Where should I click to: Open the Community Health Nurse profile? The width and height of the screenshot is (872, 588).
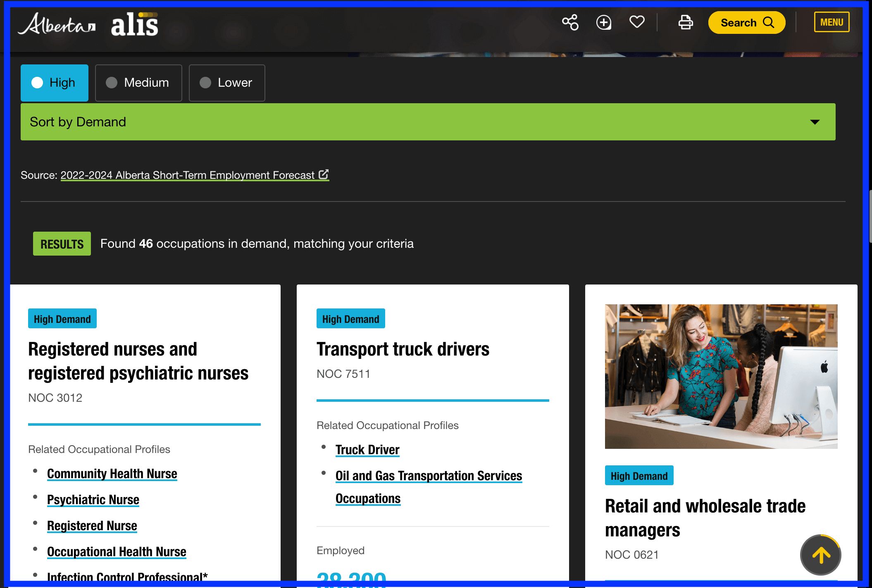coord(112,474)
